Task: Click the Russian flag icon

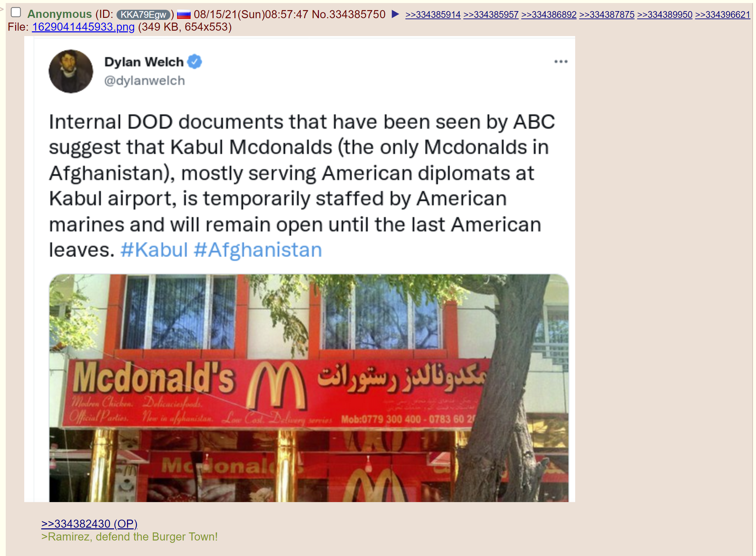Action: click(184, 15)
